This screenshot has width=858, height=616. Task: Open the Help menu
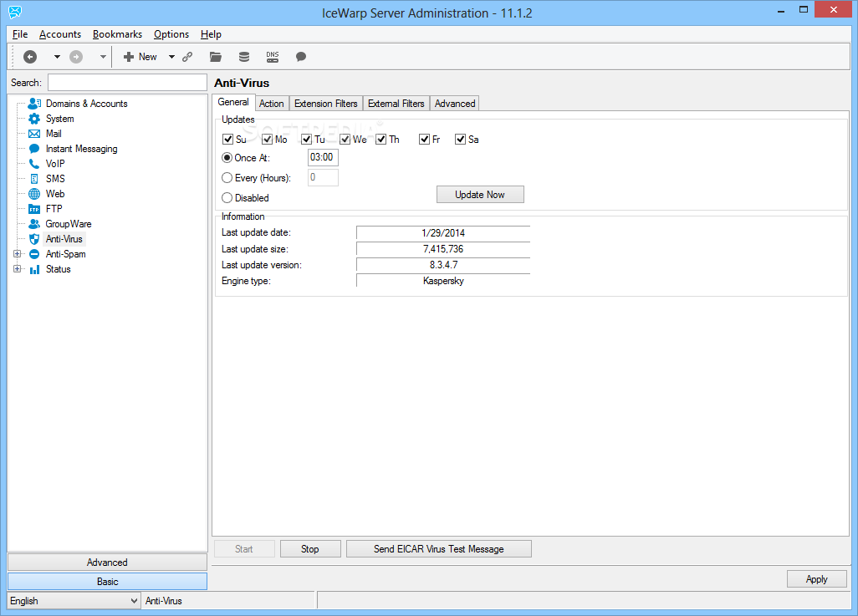point(211,34)
